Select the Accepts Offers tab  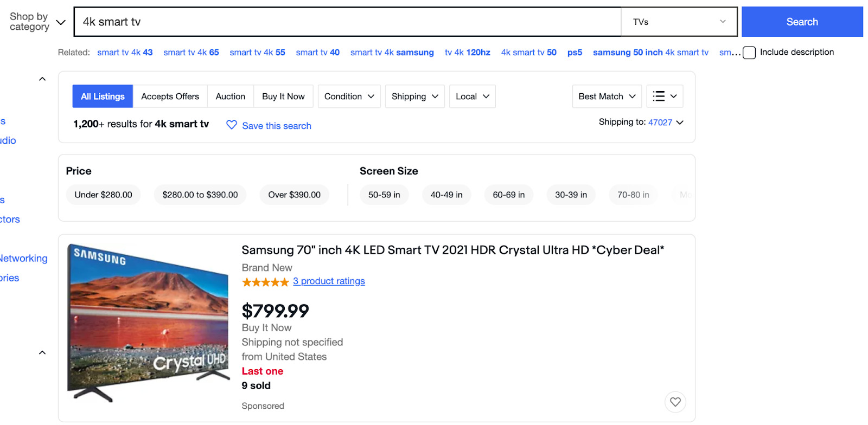[x=170, y=96]
